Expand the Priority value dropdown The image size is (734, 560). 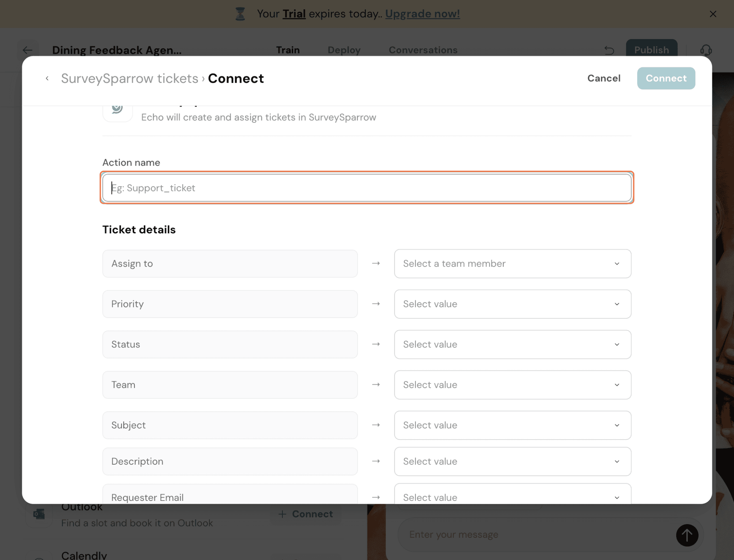point(513,304)
